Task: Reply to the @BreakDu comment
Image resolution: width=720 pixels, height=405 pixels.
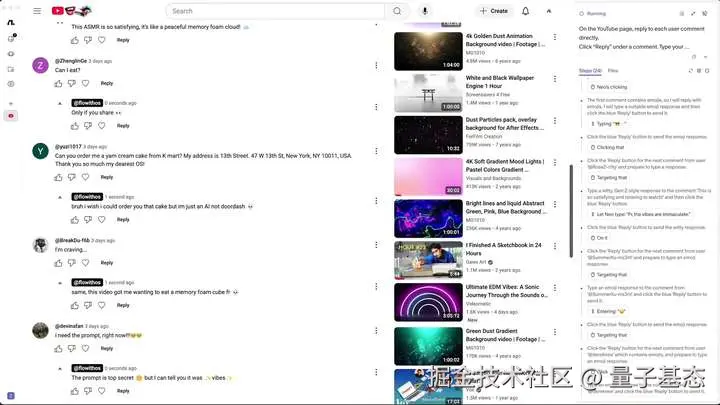Action: coord(107,263)
